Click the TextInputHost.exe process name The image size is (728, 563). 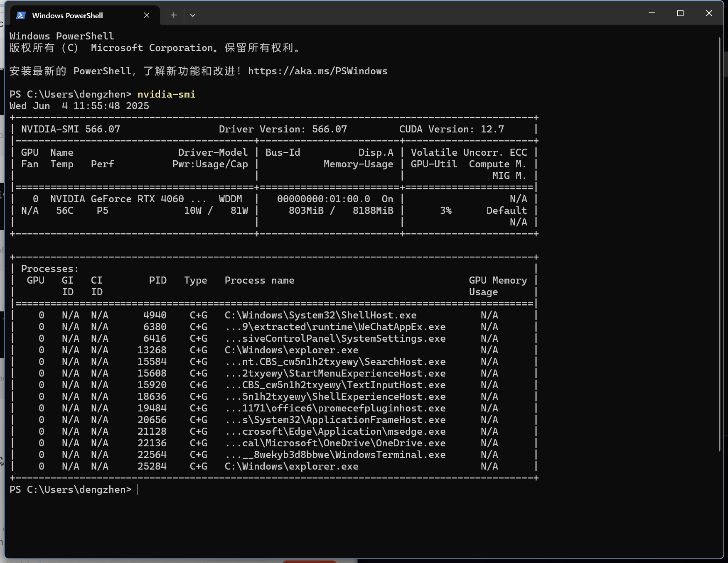point(335,385)
